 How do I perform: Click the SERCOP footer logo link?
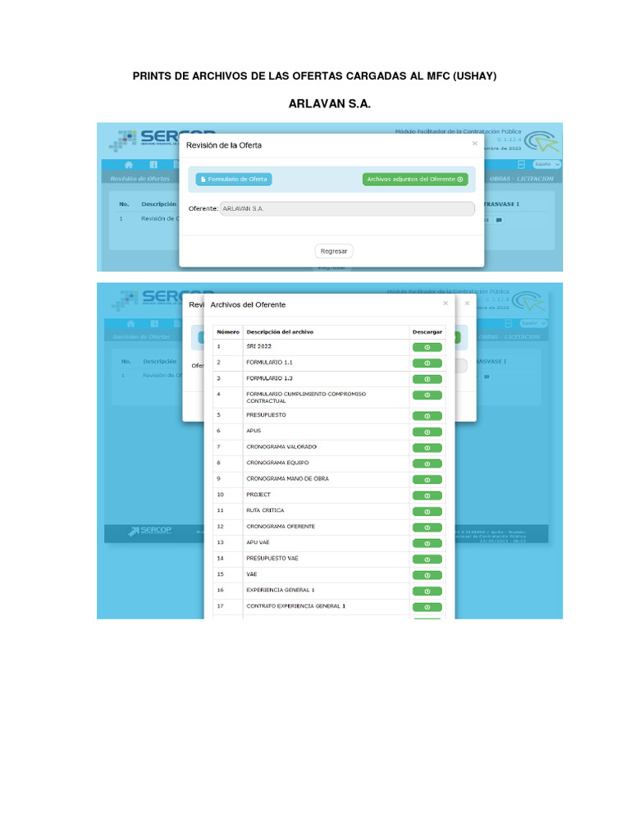[x=151, y=531]
